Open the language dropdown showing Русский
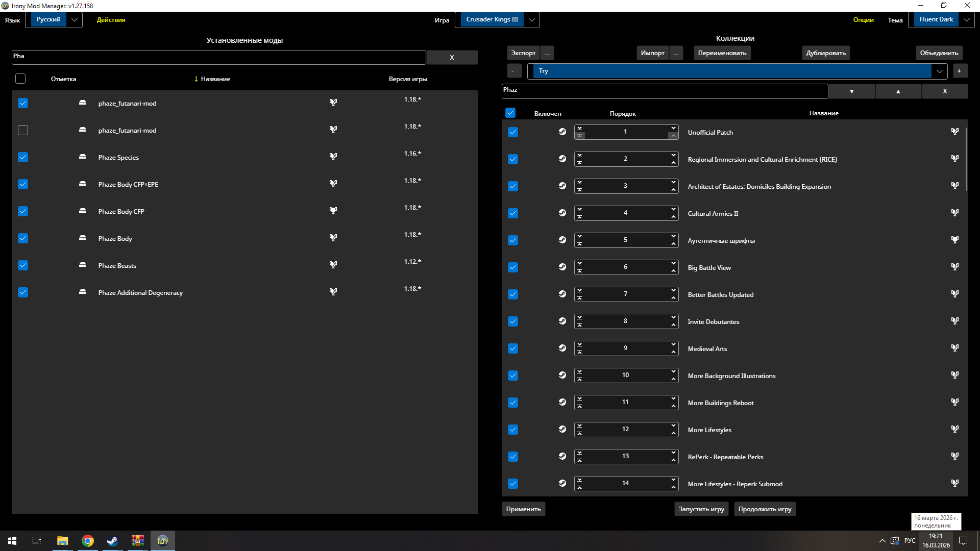980x551 pixels. click(x=54, y=20)
